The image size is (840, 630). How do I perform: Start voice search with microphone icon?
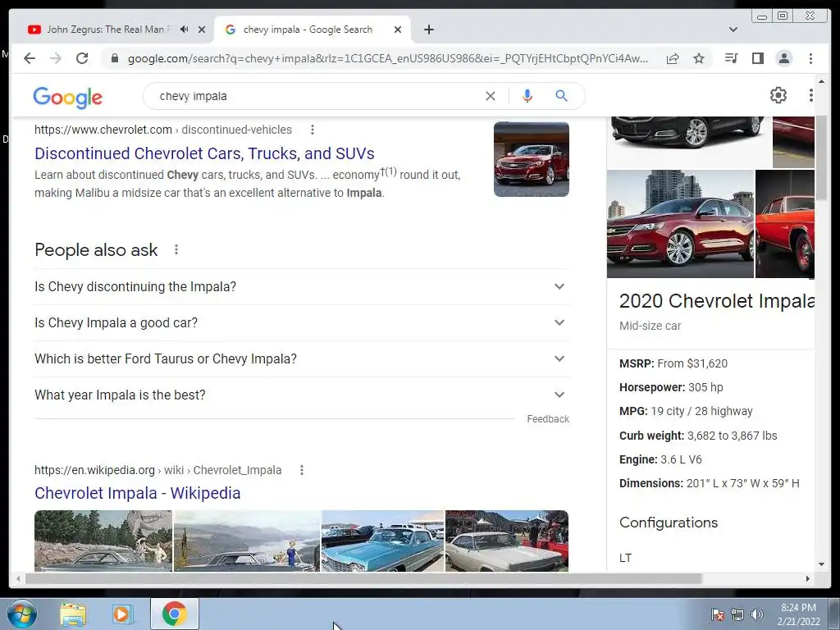(527, 96)
